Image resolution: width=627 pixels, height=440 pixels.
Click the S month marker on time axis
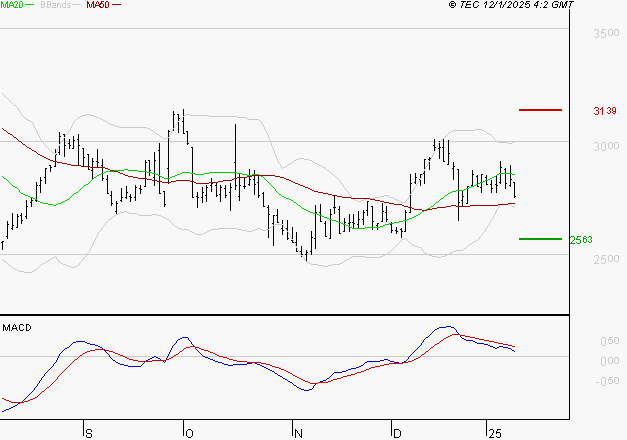(x=89, y=432)
